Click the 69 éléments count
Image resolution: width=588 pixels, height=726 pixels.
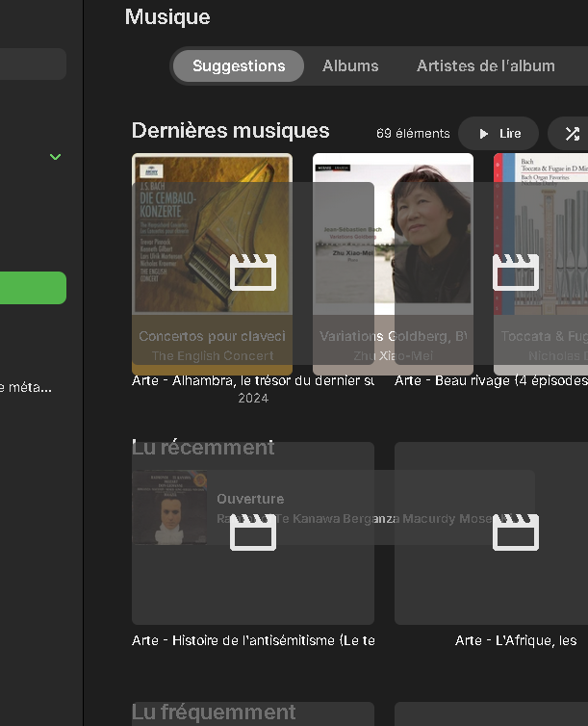point(413,133)
